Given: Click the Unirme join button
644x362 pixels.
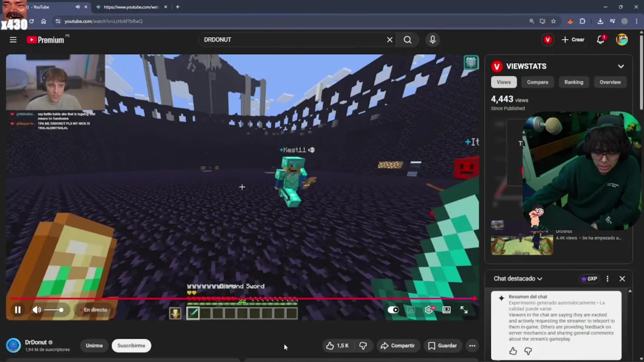Looking at the screenshot, I should click(x=94, y=345).
